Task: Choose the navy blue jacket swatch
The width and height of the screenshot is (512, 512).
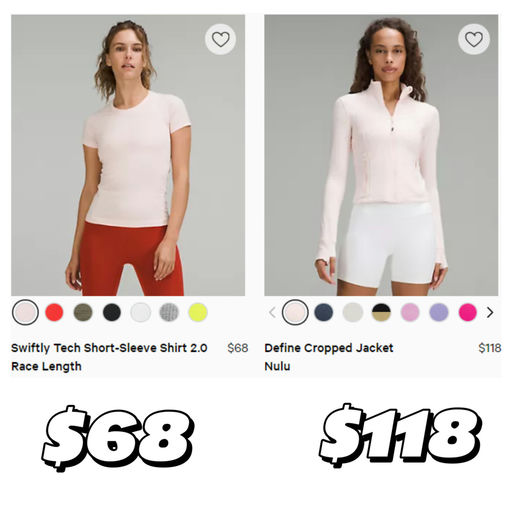Action: pos(324,312)
